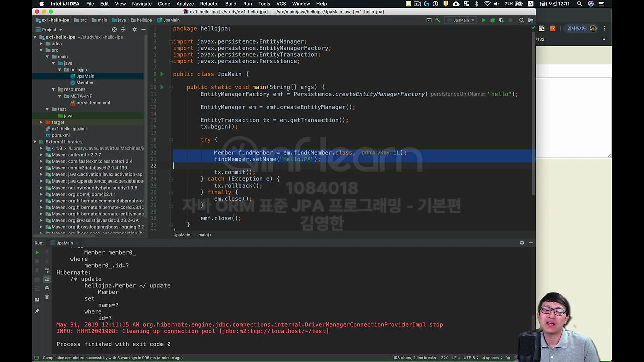
Task: Click the run gutter arrow beside class JpaMain
Action: point(162,74)
